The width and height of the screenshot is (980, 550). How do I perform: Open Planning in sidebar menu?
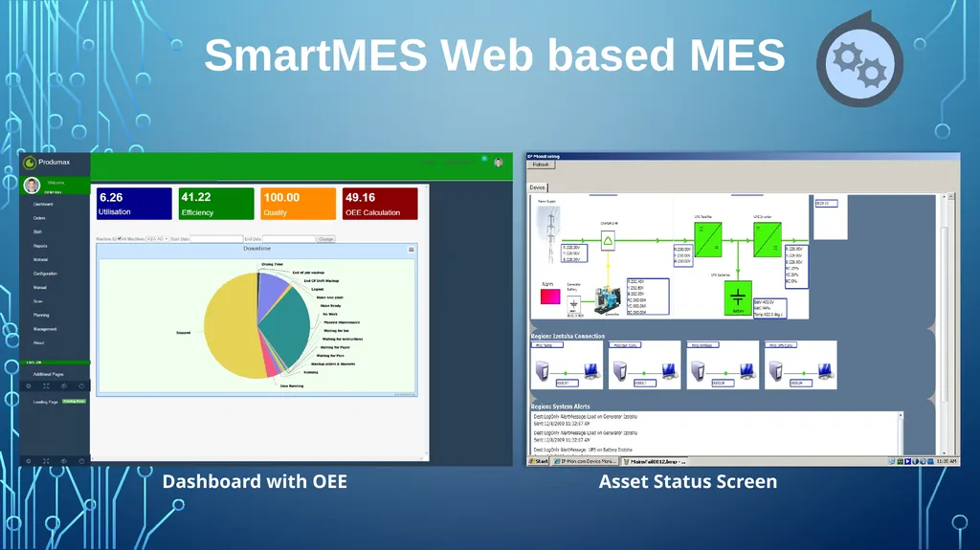41,315
